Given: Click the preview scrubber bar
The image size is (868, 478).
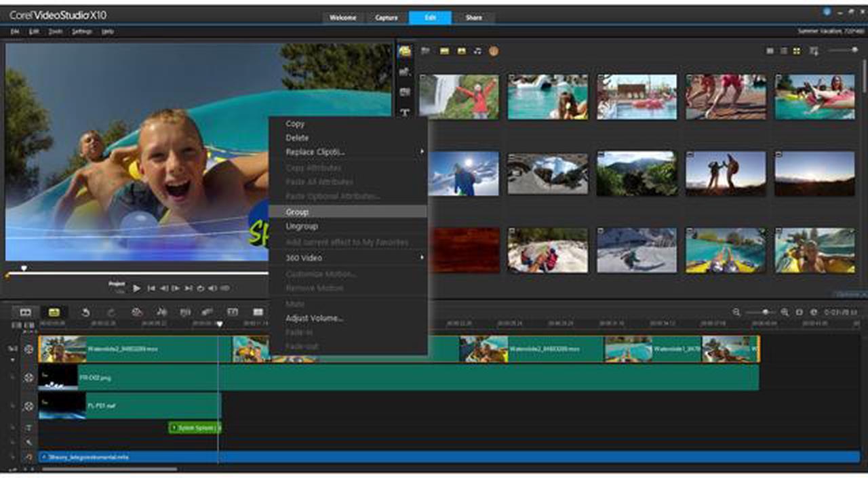Looking at the screenshot, I should 137,273.
